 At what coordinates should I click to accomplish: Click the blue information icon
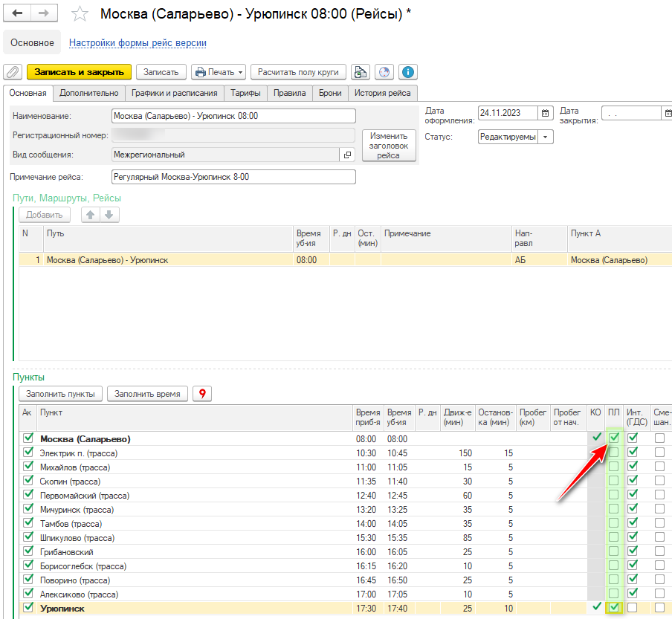click(407, 72)
